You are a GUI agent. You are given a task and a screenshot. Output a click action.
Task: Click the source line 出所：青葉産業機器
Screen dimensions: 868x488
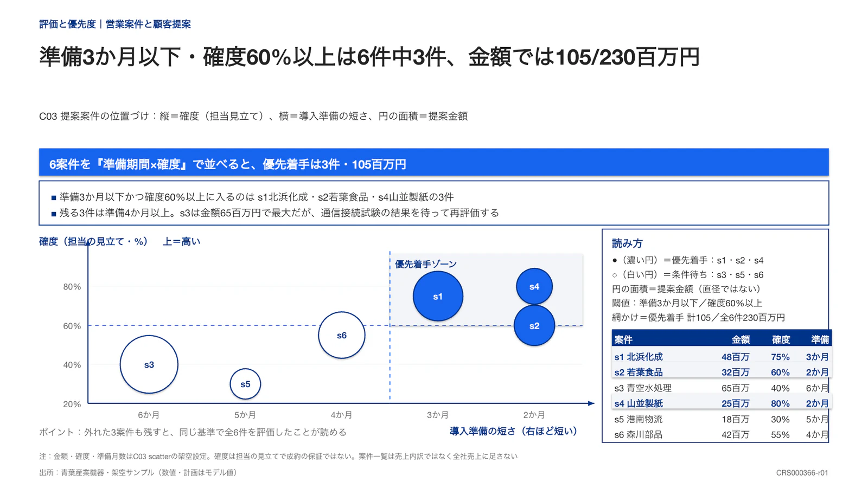click(x=139, y=472)
